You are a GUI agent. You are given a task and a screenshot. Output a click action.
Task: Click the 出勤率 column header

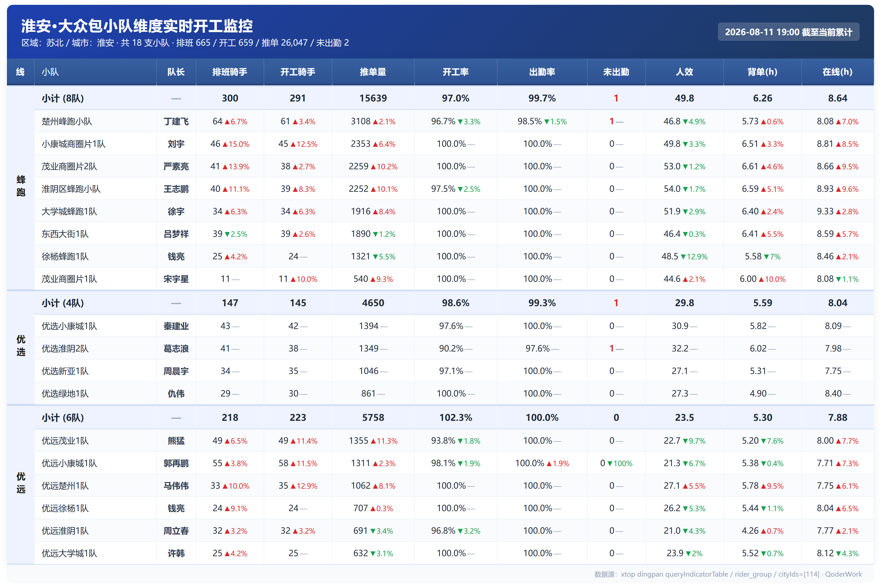coord(542,72)
